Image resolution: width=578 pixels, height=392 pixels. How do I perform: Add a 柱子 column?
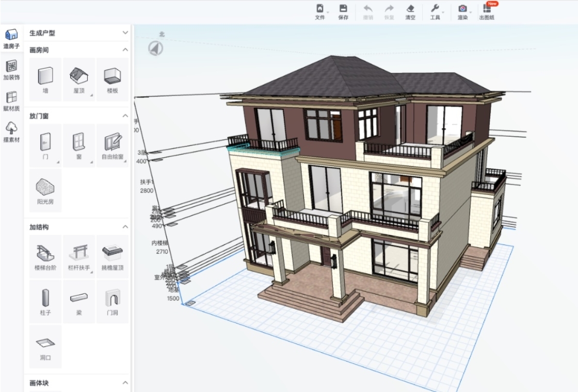(45, 301)
